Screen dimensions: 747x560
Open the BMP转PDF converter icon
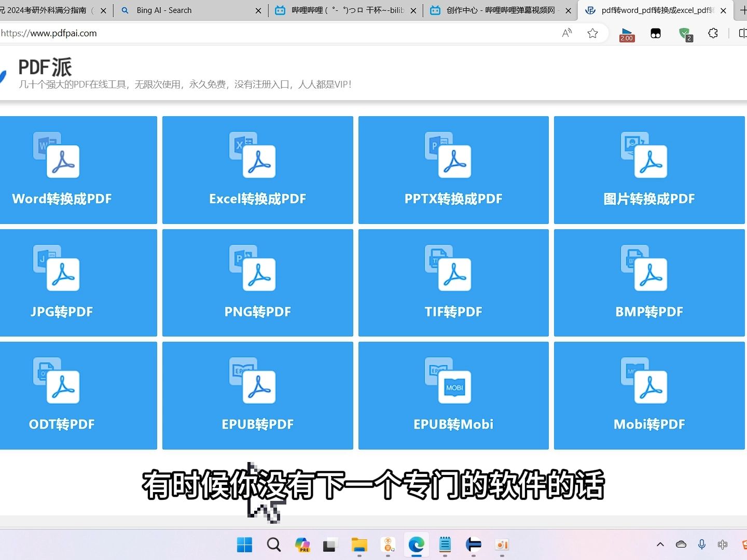pos(644,268)
